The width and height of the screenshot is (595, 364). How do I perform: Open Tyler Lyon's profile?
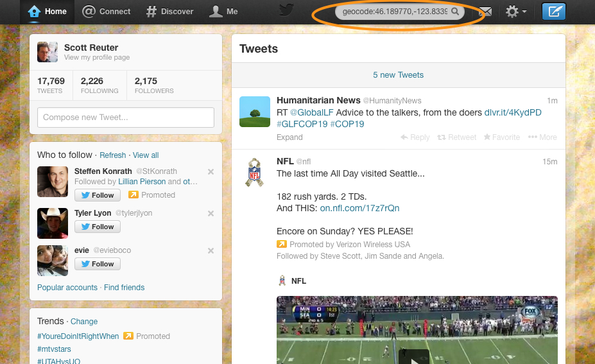(92, 213)
